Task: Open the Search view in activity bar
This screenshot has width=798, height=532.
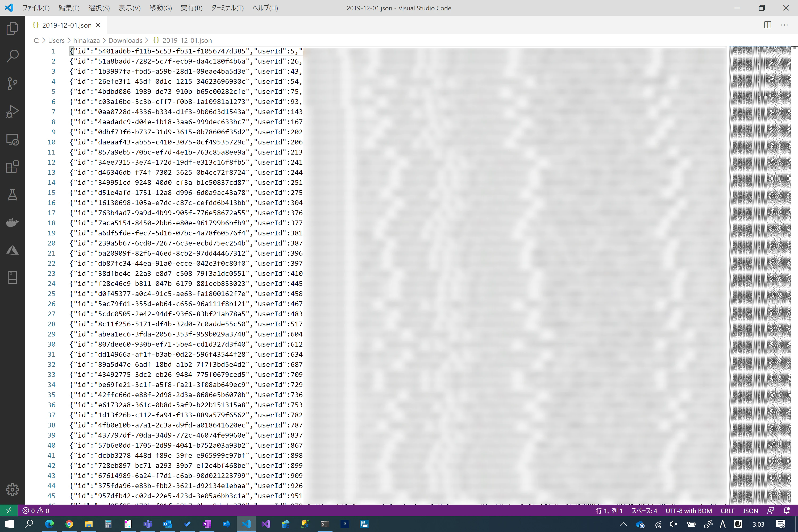Action: (x=13, y=56)
